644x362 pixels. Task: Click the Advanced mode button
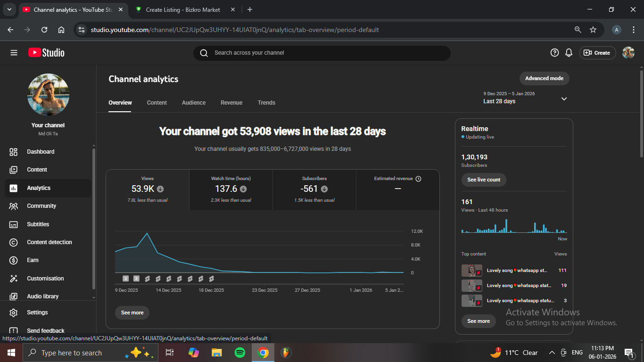[544, 78]
